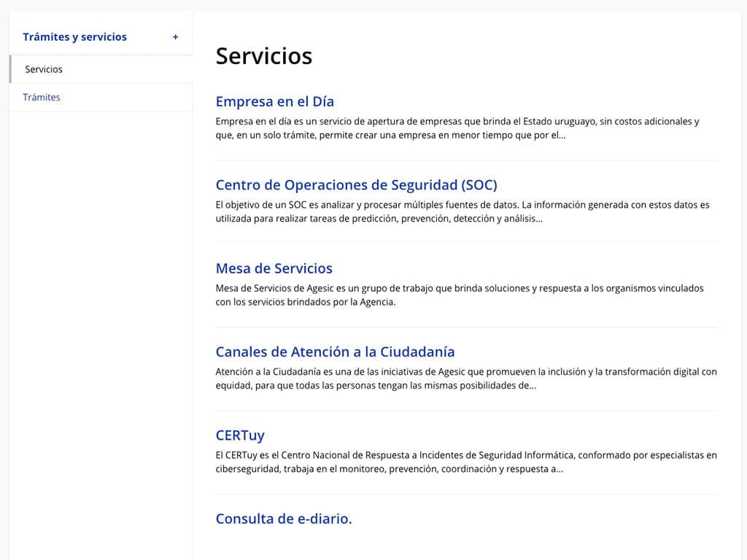This screenshot has width=747, height=560.
Task: Expand the Trámites y servicios plus icon
Action: (175, 37)
